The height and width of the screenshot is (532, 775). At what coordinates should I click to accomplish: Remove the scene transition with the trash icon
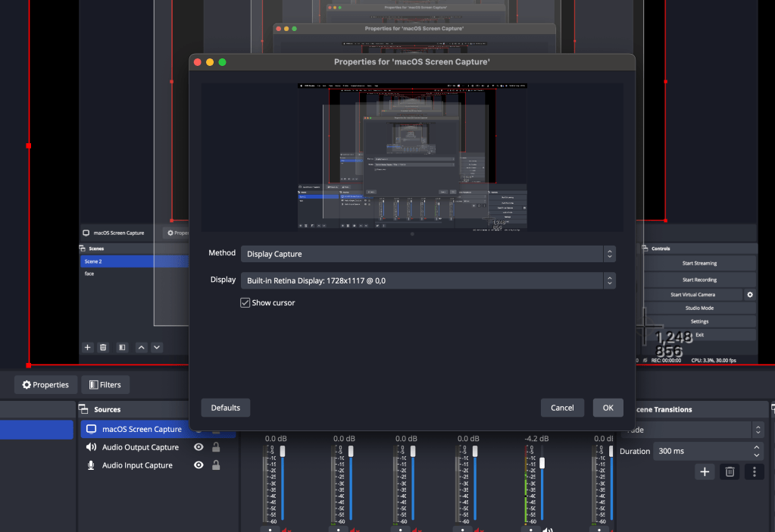point(730,471)
